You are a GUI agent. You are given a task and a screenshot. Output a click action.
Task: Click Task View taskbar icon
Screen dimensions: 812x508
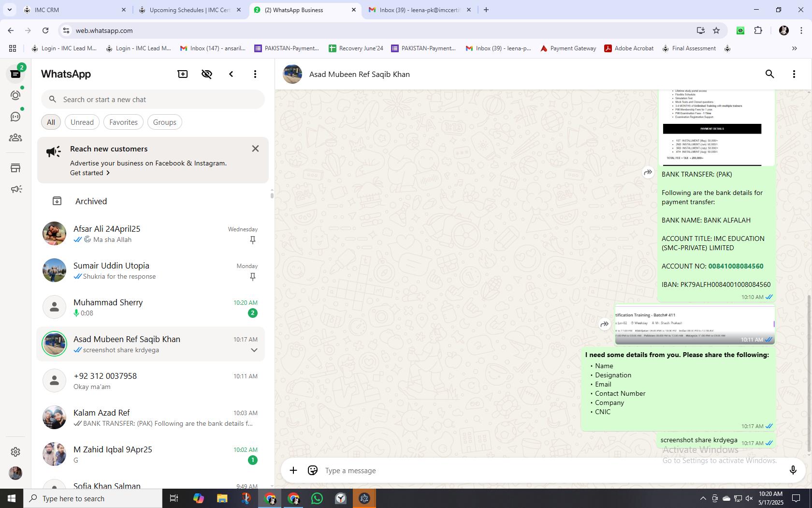click(x=174, y=498)
